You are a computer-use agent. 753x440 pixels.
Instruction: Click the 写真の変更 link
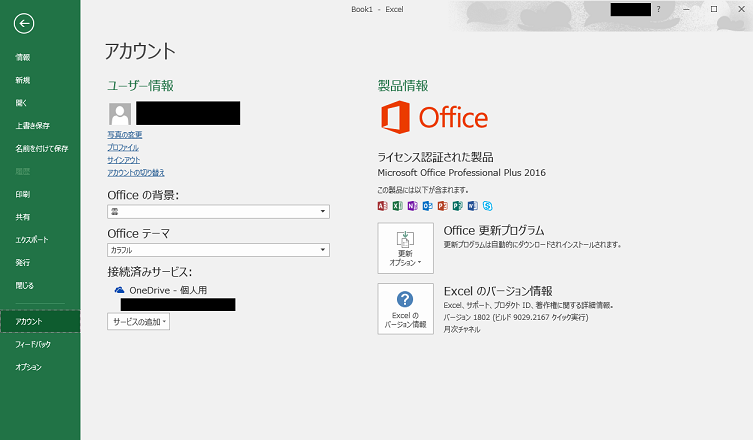pyautogui.click(x=125, y=135)
